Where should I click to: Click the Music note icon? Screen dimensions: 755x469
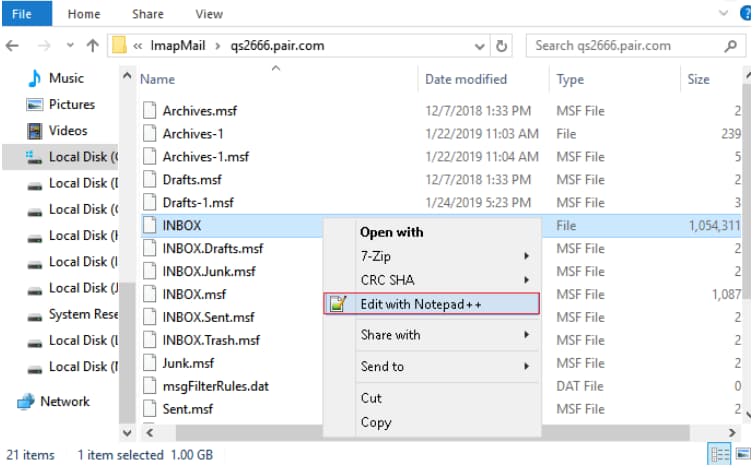click(35, 78)
